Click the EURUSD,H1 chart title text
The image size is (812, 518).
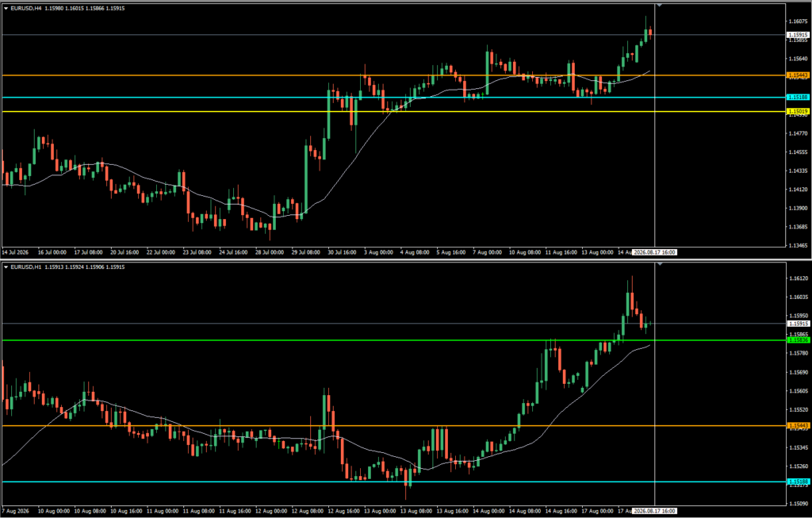(x=26, y=267)
